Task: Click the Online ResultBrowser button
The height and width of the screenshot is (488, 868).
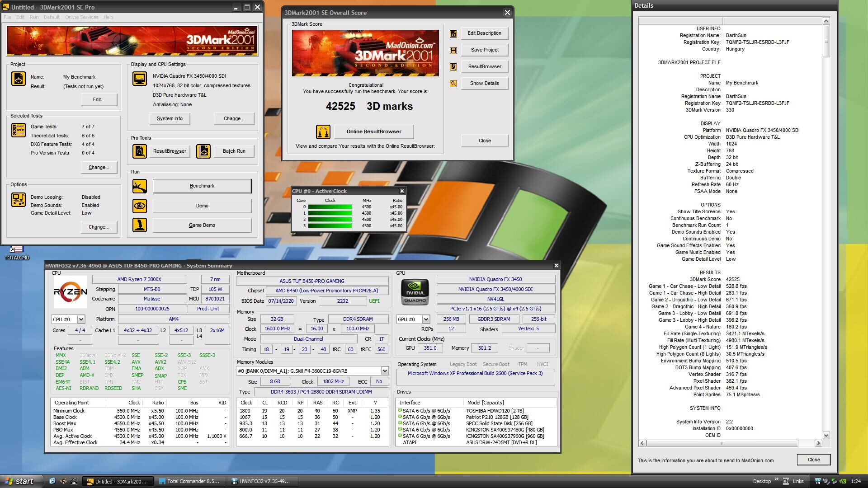Action: pyautogui.click(x=374, y=132)
